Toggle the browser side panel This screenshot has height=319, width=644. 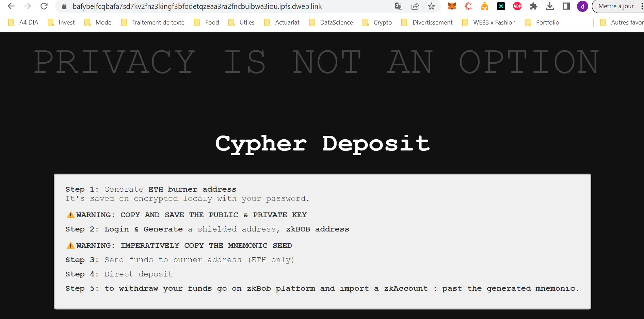pos(566,6)
